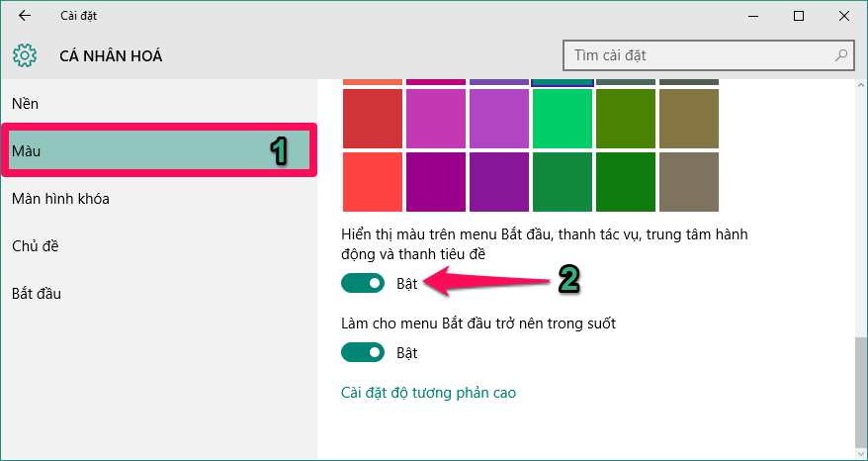Click the vertical scrollbar thumb

861,381
